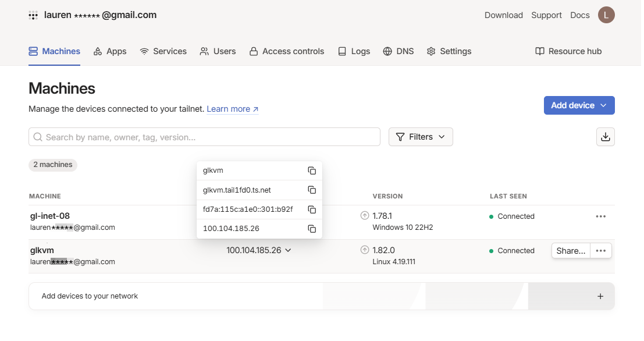Open the user avatar L menu
This screenshot has width=644, height=341.
[x=606, y=15]
